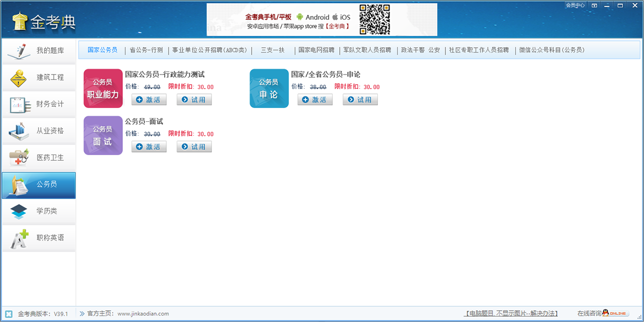This screenshot has height=322, width=644.
Task: Click the 金考典 logo
Action: click(x=44, y=21)
